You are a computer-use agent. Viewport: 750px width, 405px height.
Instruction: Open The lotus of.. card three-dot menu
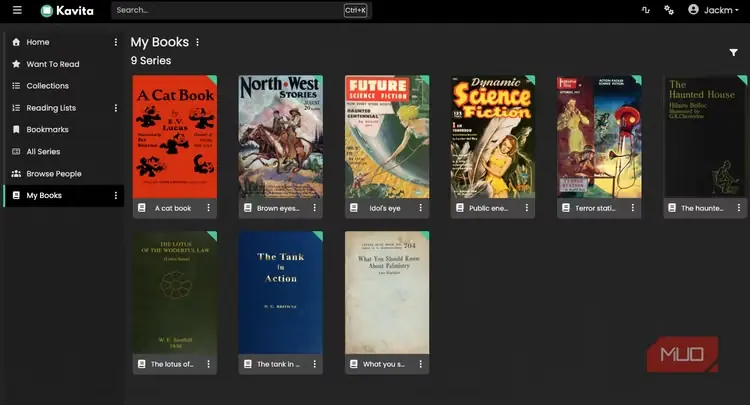(x=209, y=364)
